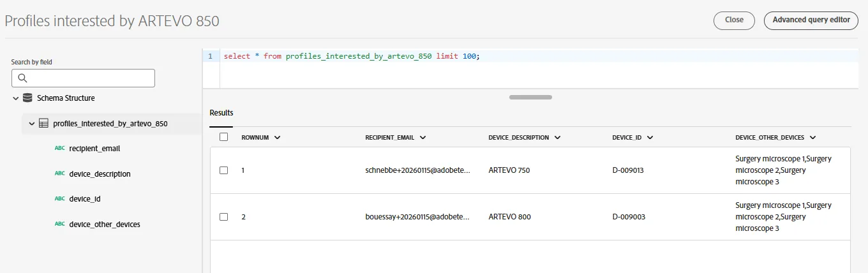Click the D-009003 device ID cell

(x=629, y=217)
